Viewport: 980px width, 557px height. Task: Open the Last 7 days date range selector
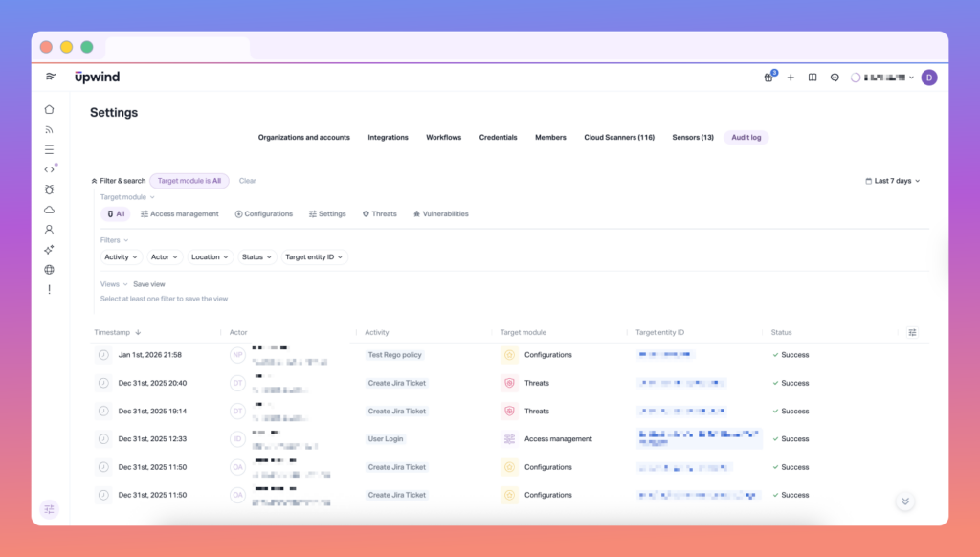point(890,180)
